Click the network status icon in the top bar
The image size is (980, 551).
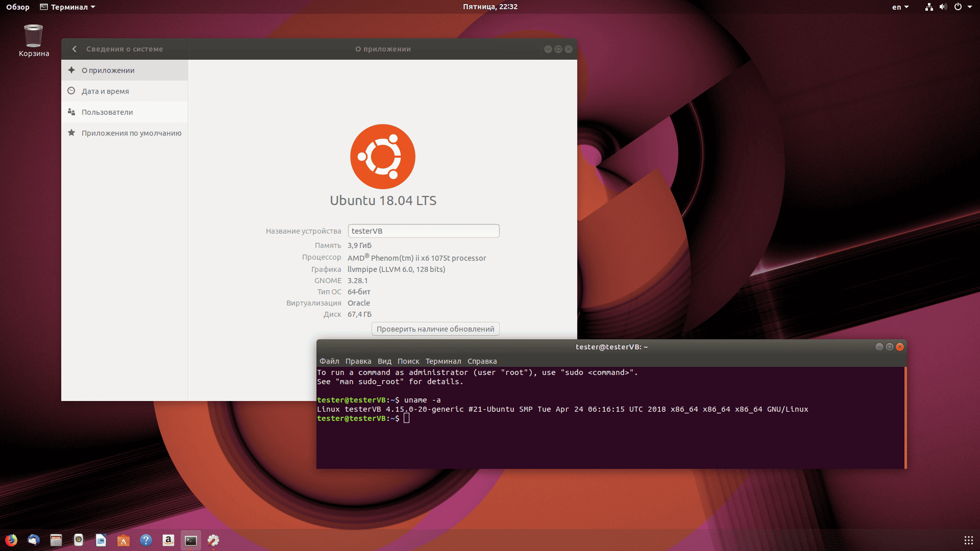(x=929, y=7)
